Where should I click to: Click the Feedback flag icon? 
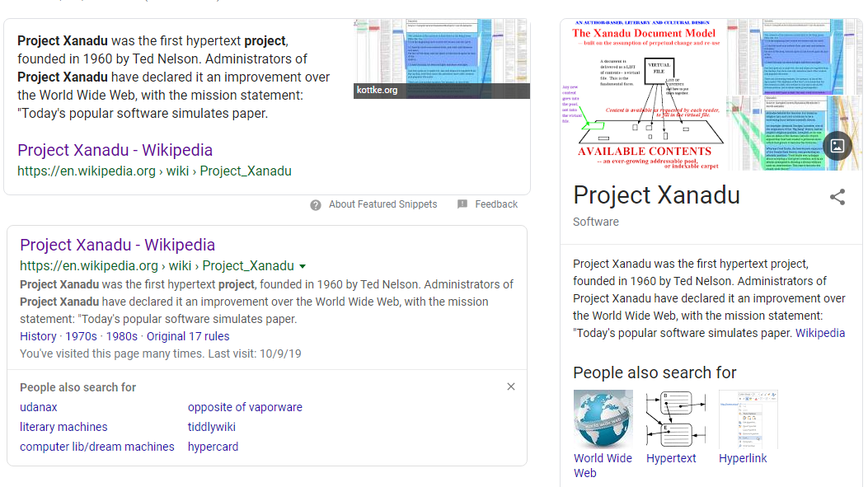point(462,204)
